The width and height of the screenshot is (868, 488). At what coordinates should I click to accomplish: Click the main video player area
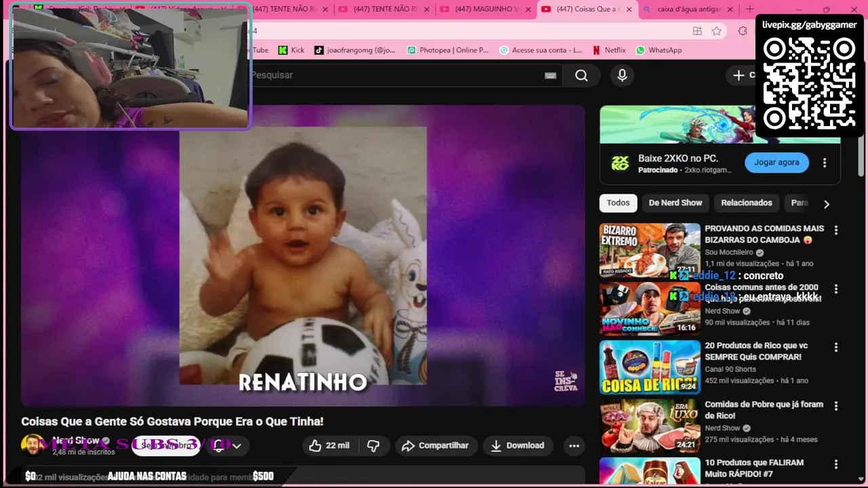click(302, 256)
